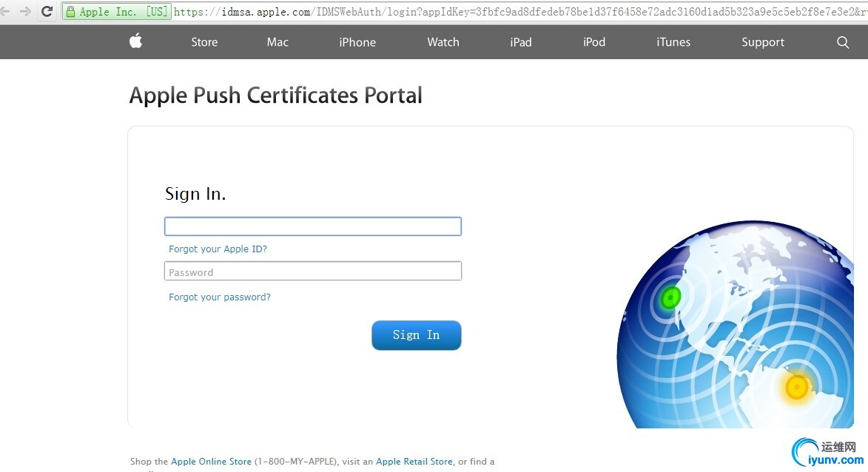Open the iPhone navigation item
The height and width of the screenshot is (472, 868).
click(x=357, y=42)
